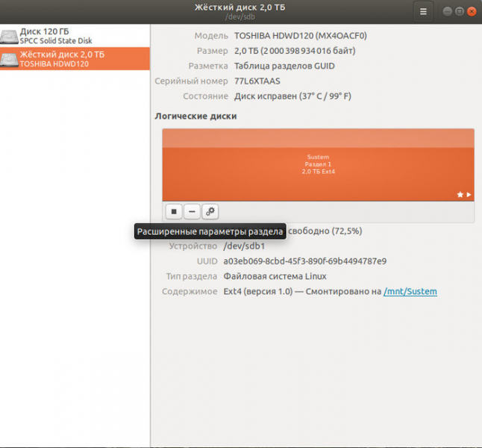Maximize the Disks window

coord(459,11)
